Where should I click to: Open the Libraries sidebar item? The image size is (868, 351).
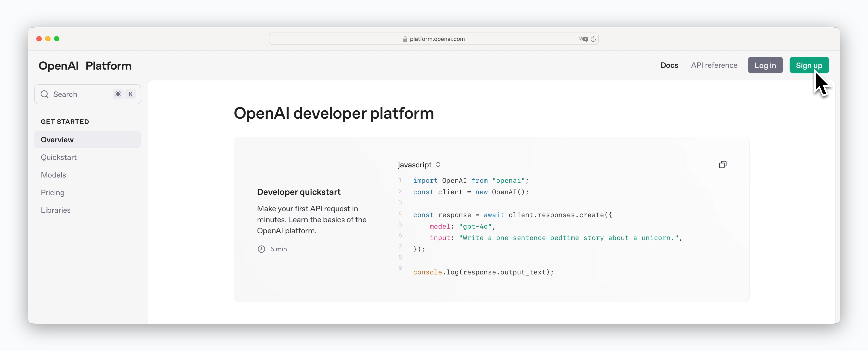[x=56, y=210]
